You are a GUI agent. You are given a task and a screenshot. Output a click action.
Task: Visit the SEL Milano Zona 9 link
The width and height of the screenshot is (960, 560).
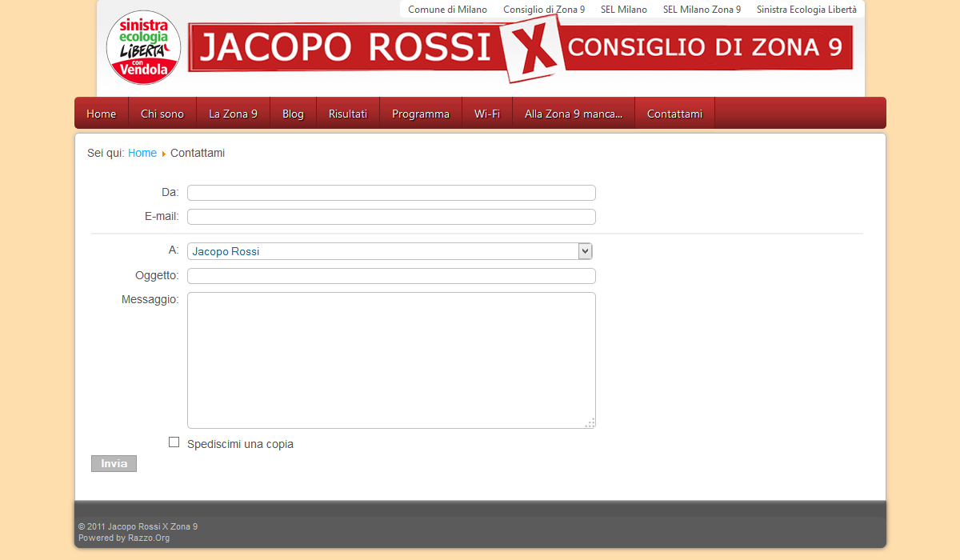702,9
